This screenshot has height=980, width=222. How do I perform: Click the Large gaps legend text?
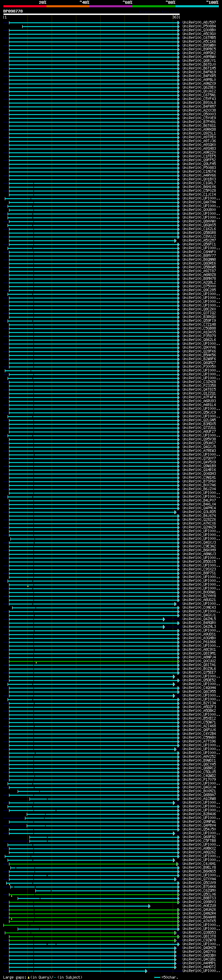point(43,977)
